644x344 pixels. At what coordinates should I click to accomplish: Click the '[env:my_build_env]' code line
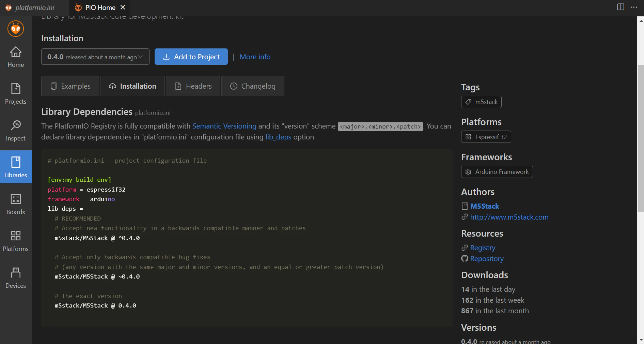coord(79,180)
